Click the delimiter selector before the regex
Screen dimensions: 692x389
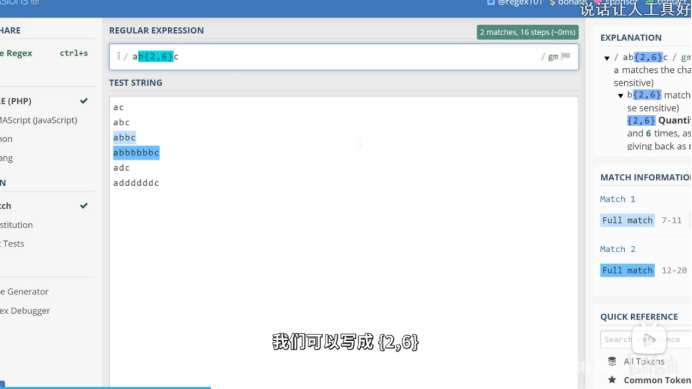118,56
